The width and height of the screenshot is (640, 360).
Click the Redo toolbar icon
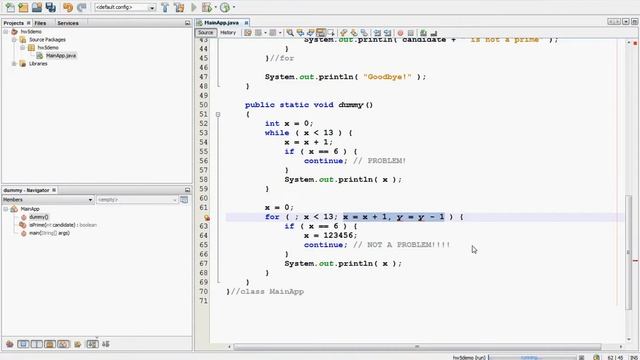pos(82,7)
